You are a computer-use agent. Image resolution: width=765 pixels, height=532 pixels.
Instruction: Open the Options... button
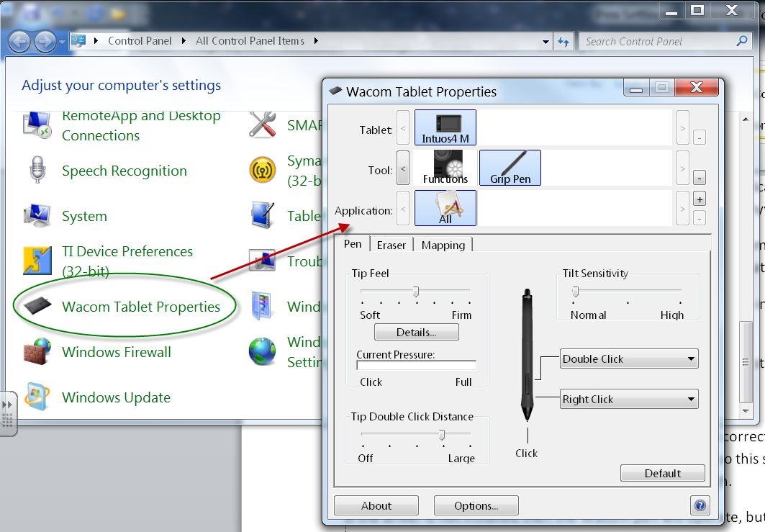[476, 505]
